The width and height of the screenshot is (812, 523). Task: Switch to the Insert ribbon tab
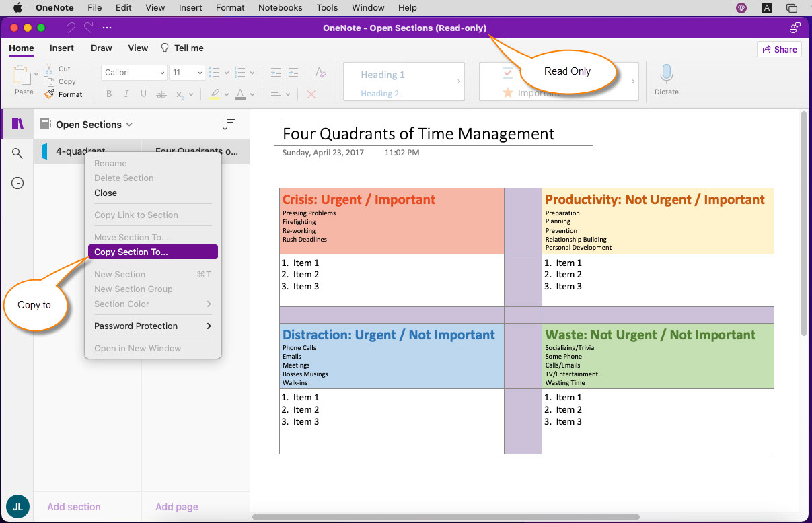62,48
